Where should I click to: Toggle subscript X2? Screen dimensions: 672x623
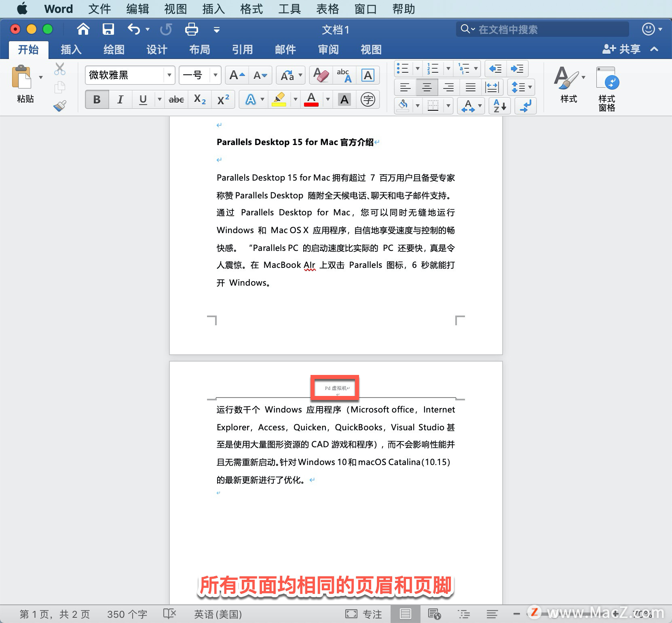(200, 99)
